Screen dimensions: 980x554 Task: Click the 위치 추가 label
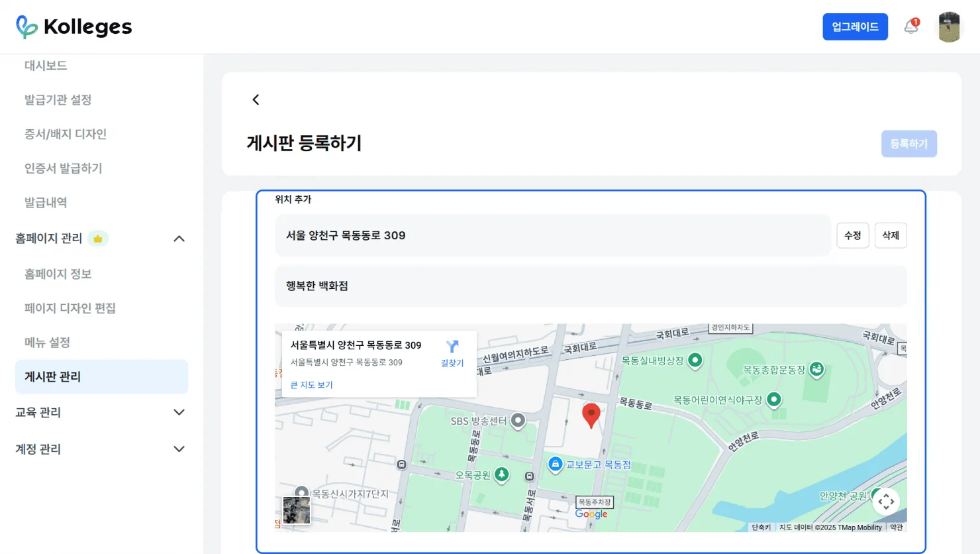293,199
